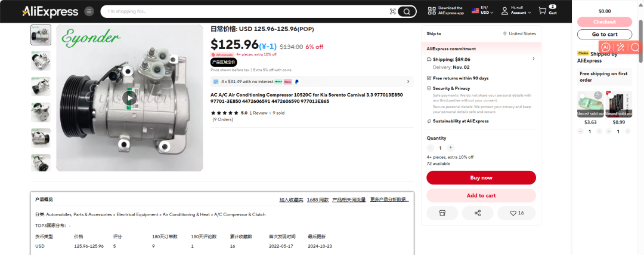Play the product video
This screenshot has height=255, width=644.
pos(129,98)
